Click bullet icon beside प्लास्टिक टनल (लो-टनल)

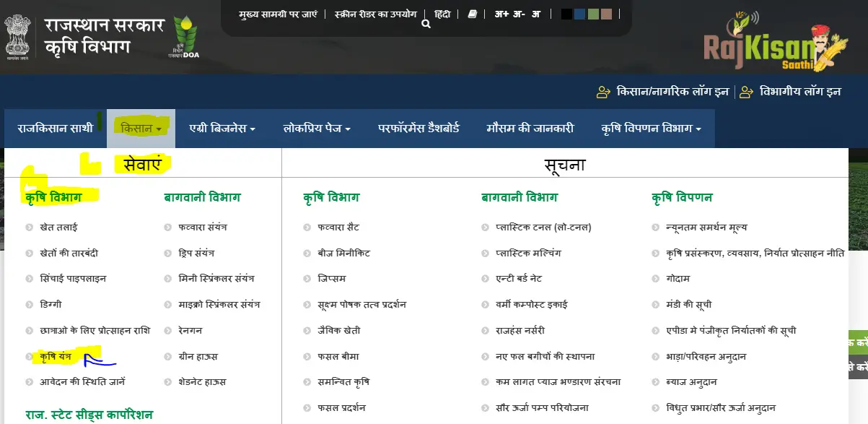pyautogui.click(x=485, y=228)
